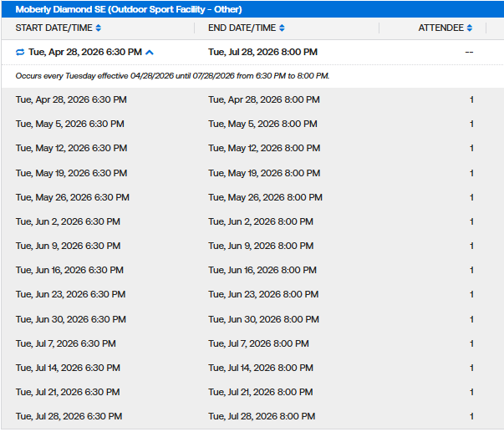Click the End Date/Time column header label

[x=242, y=28]
